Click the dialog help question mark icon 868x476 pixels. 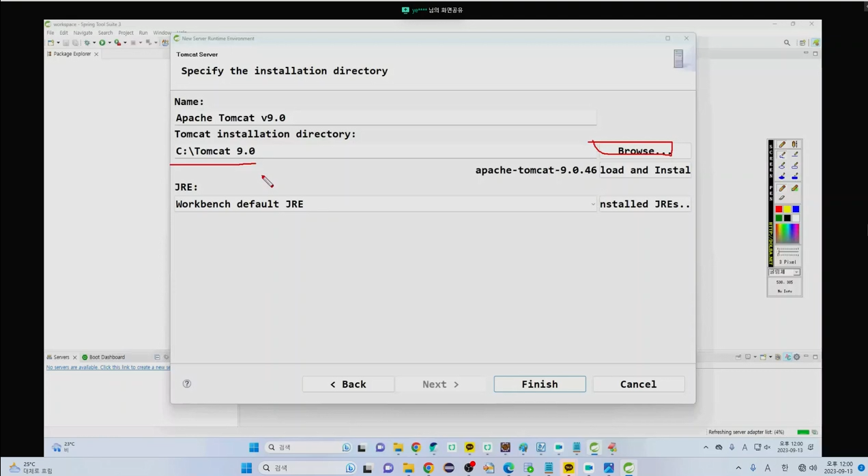pyautogui.click(x=187, y=384)
